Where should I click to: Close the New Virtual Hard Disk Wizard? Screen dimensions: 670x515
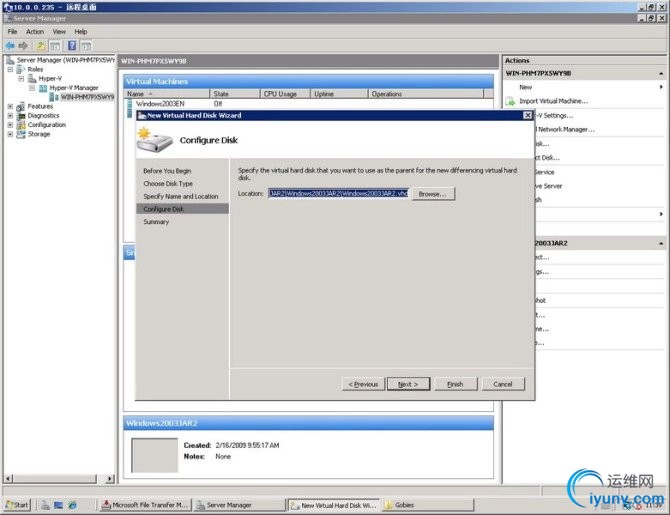(528, 115)
